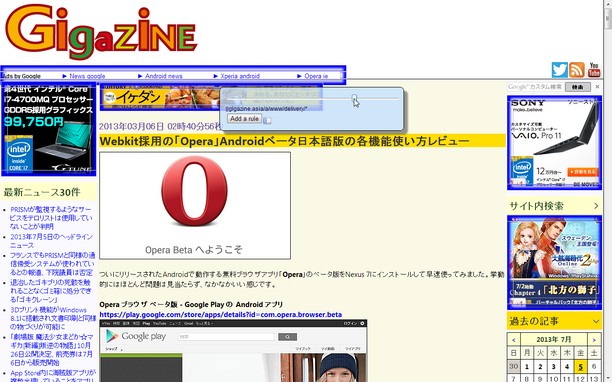
Task: Open the YouTube icon link
Action: point(594,70)
